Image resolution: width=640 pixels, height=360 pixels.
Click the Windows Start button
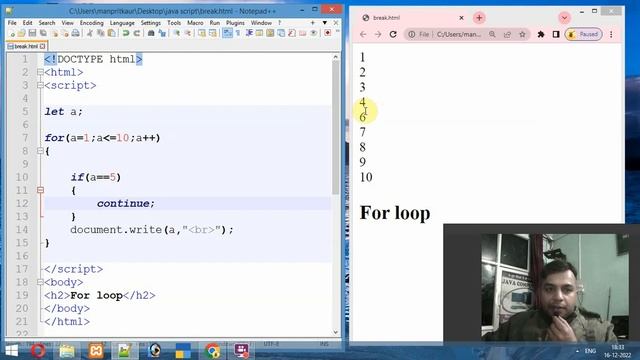pyautogui.click(x=11, y=351)
